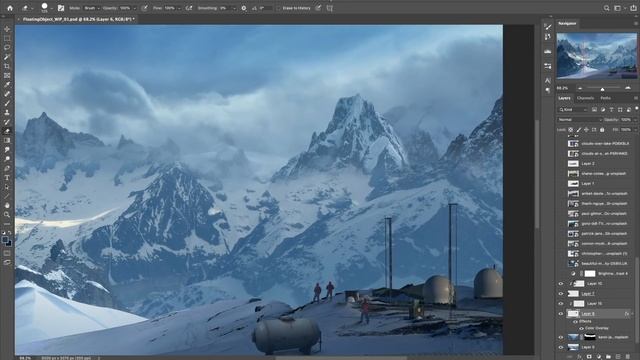The height and width of the screenshot is (360, 640).
Task: Select the Pen tool
Action: (x=7, y=168)
